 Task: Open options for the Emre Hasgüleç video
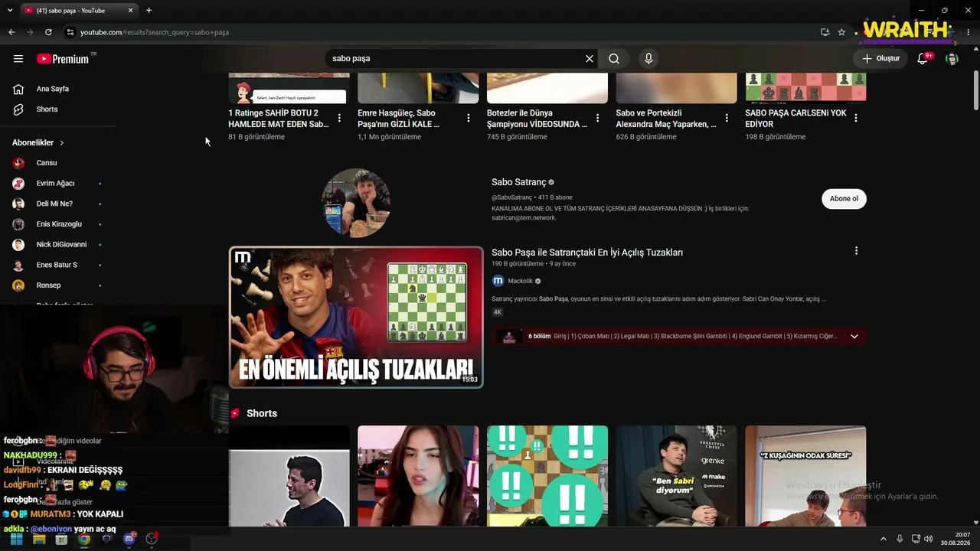tap(469, 118)
